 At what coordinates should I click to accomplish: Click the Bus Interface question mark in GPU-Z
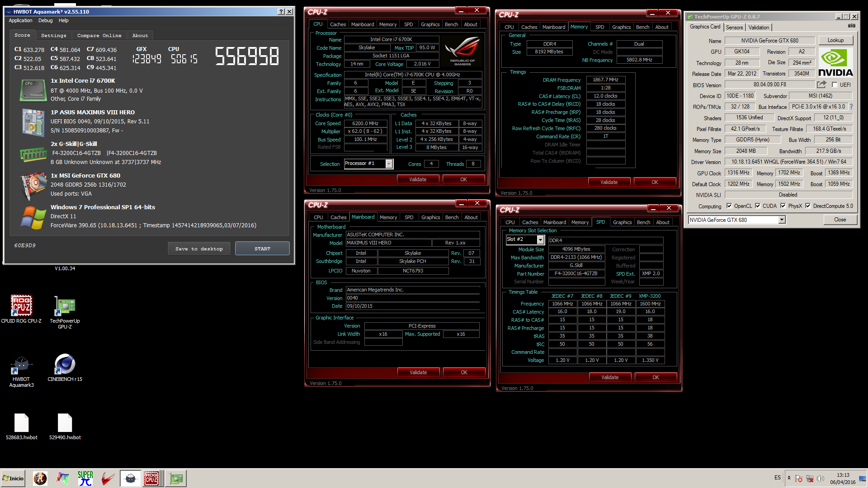851,107
